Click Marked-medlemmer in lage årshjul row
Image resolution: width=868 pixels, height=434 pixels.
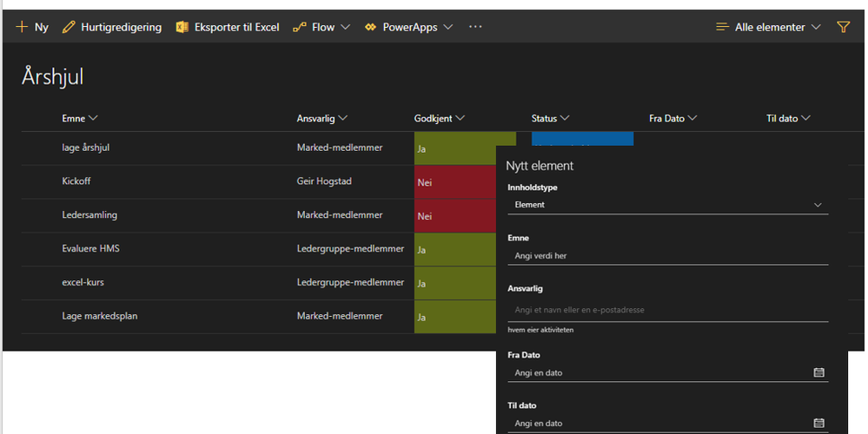pyautogui.click(x=340, y=148)
